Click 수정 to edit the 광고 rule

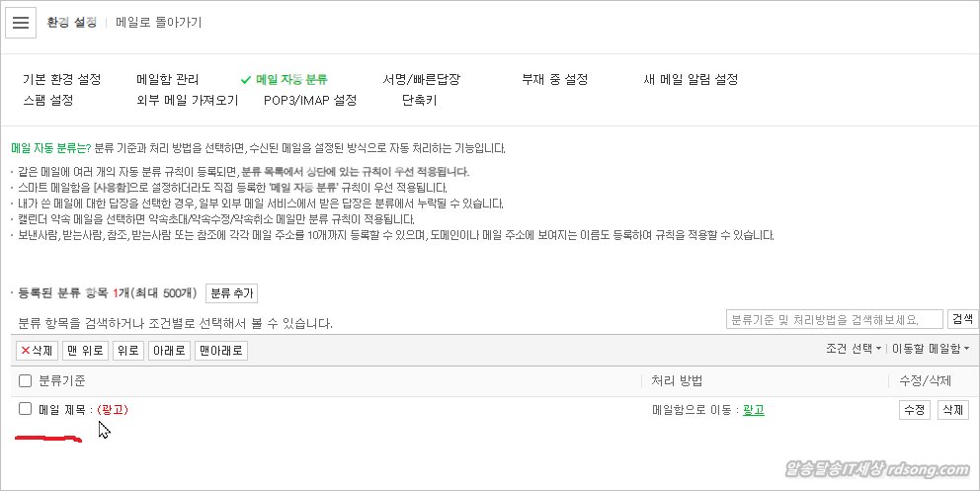pos(914,410)
